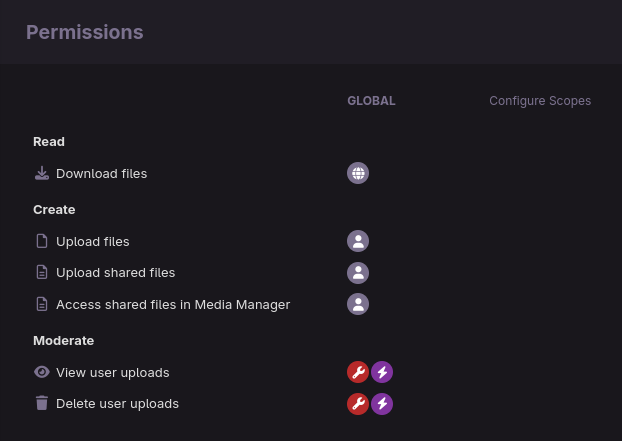Click the Access shared files in Media Manager label
The width and height of the screenshot is (622, 441).
[x=173, y=304]
